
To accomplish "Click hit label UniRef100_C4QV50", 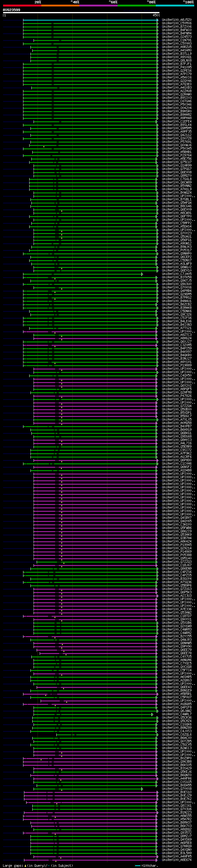I will (x=177, y=375).
